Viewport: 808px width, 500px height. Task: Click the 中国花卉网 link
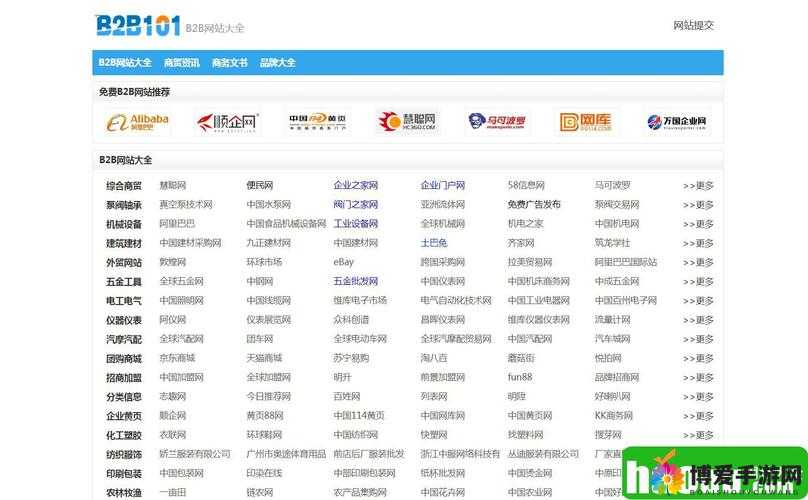pos(443,492)
